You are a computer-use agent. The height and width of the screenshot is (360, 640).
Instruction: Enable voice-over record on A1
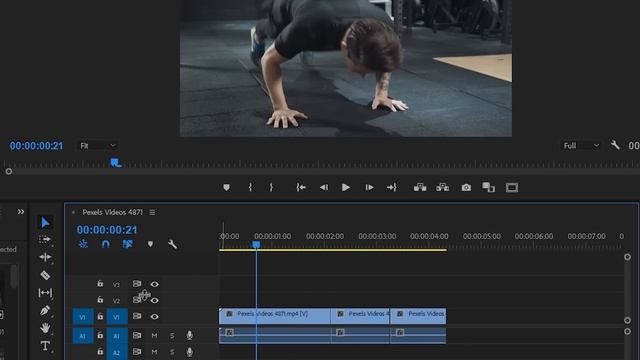pyautogui.click(x=189, y=335)
